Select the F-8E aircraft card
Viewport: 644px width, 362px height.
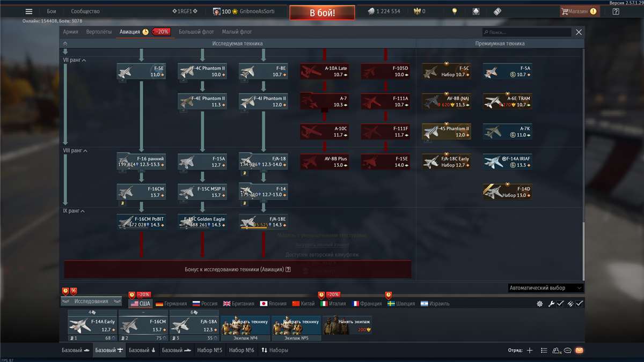coord(263,72)
